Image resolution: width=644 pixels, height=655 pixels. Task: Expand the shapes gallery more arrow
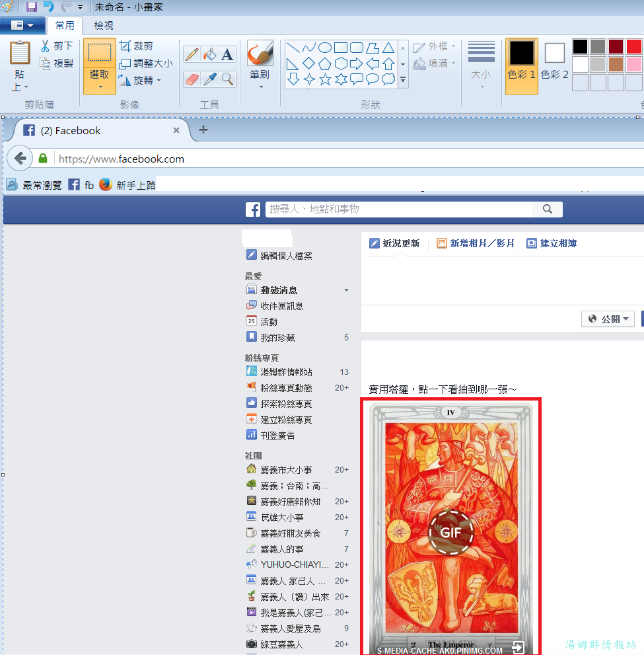403,80
